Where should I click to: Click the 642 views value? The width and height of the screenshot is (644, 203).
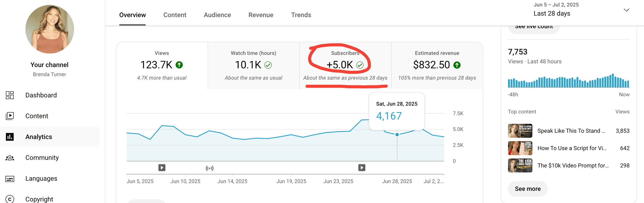[625, 148]
